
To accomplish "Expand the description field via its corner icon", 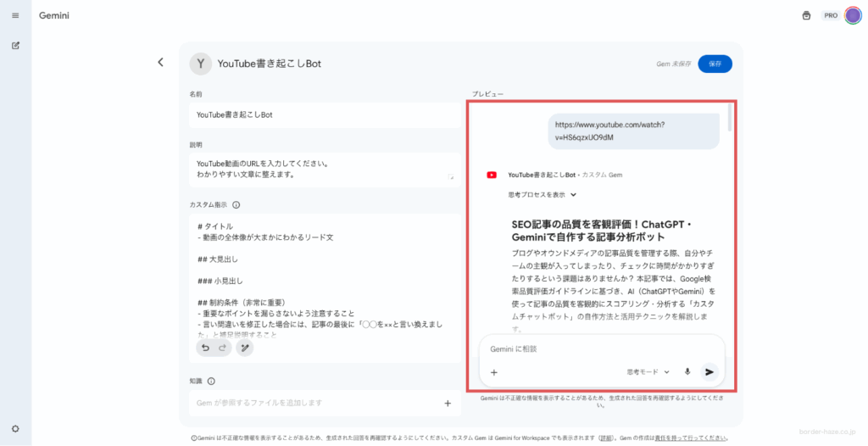I will click(451, 176).
